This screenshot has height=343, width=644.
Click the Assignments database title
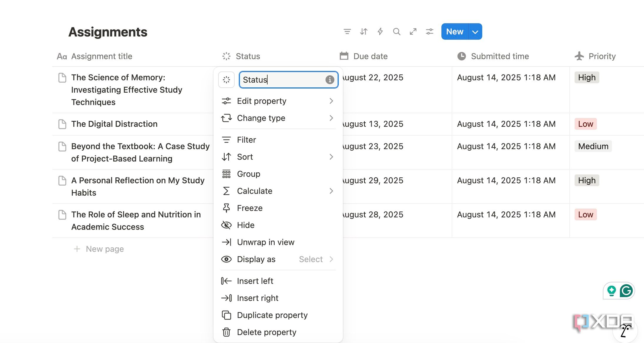108,32
